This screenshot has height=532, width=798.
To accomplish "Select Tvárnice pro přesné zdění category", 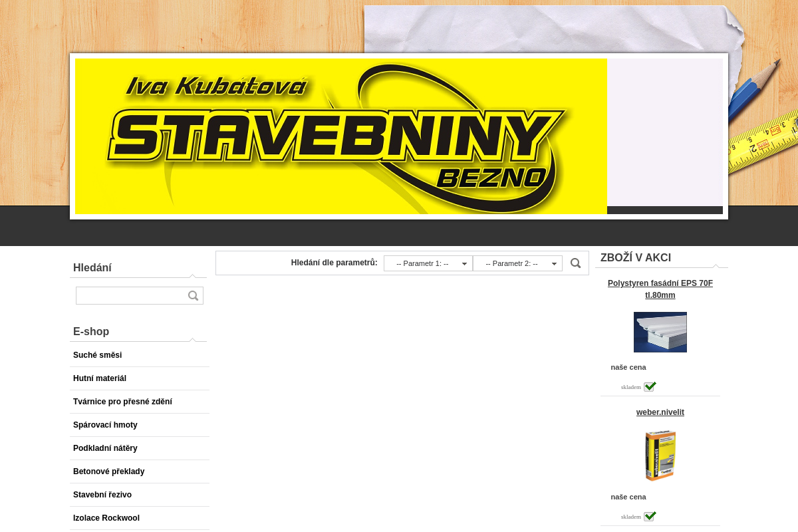I will (122, 402).
